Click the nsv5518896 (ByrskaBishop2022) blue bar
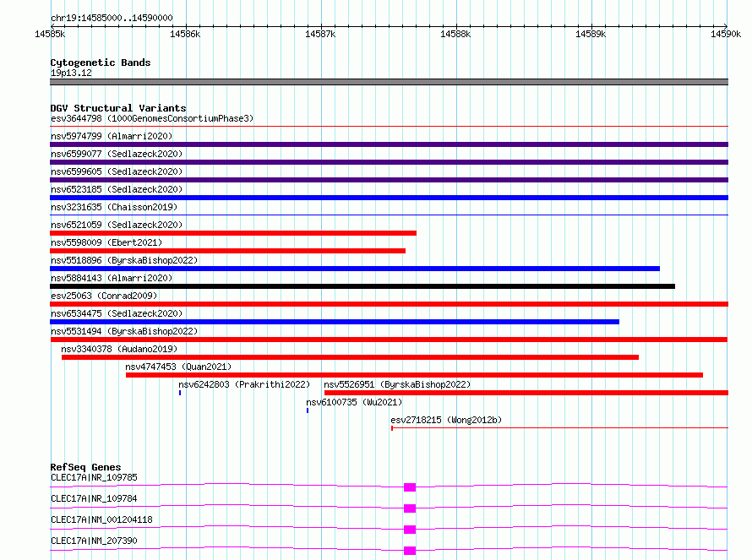752x560 pixels. click(x=355, y=269)
